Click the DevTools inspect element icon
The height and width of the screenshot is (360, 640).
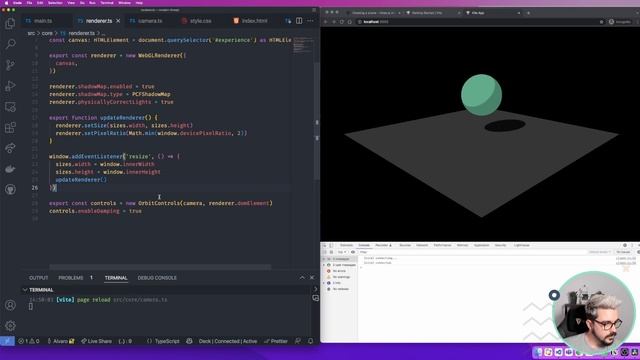pyautogui.click(x=325, y=245)
